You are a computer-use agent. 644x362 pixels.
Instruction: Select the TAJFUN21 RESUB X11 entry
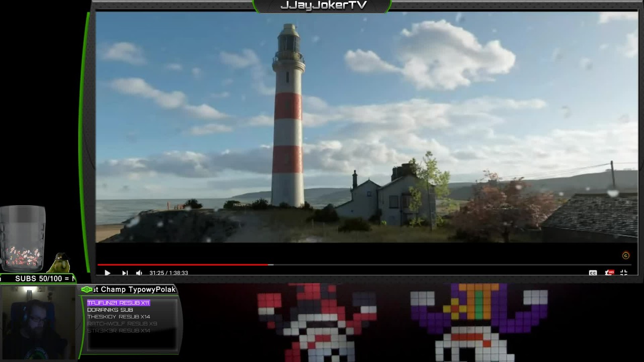(x=119, y=303)
